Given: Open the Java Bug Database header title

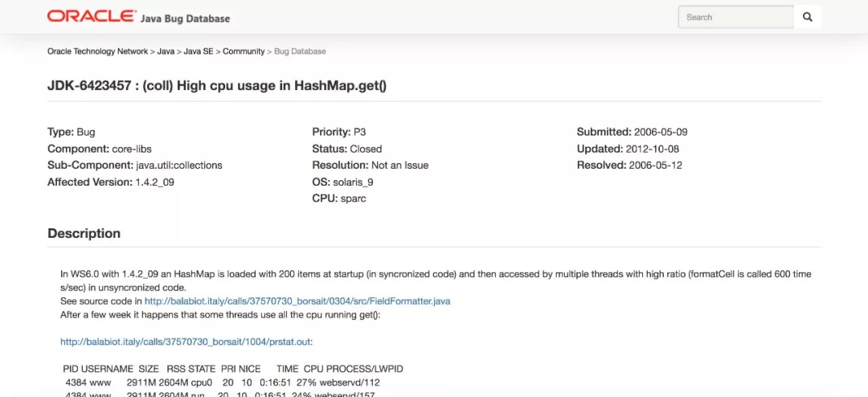Looking at the screenshot, I should [x=185, y=18].
